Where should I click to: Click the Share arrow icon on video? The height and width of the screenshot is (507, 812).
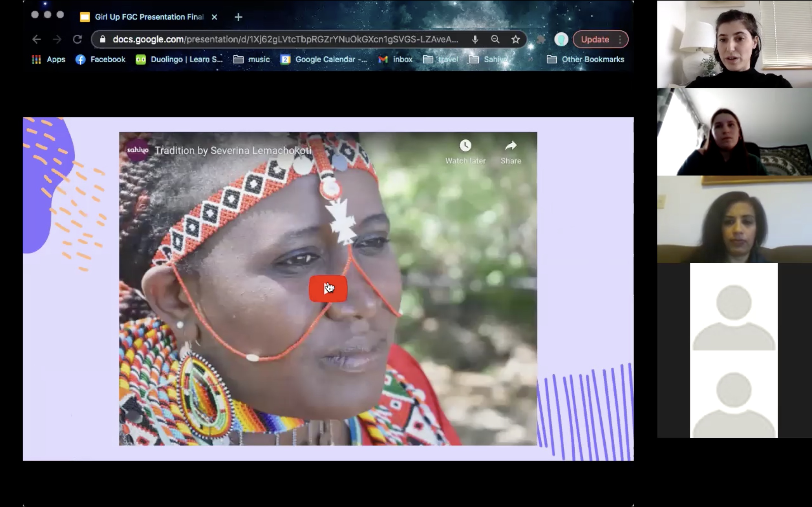pyautogui.click(x=510, y=146)
